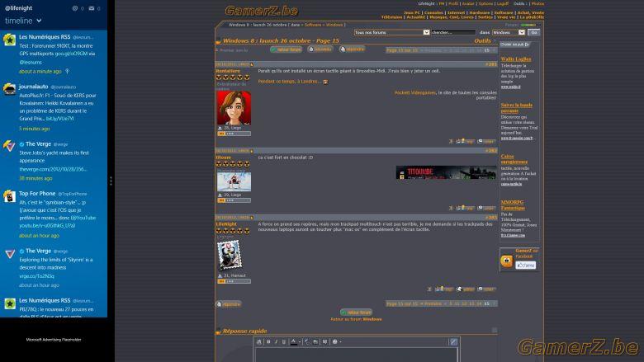Open the Profil link in user bar

click(x=453, y=3)
